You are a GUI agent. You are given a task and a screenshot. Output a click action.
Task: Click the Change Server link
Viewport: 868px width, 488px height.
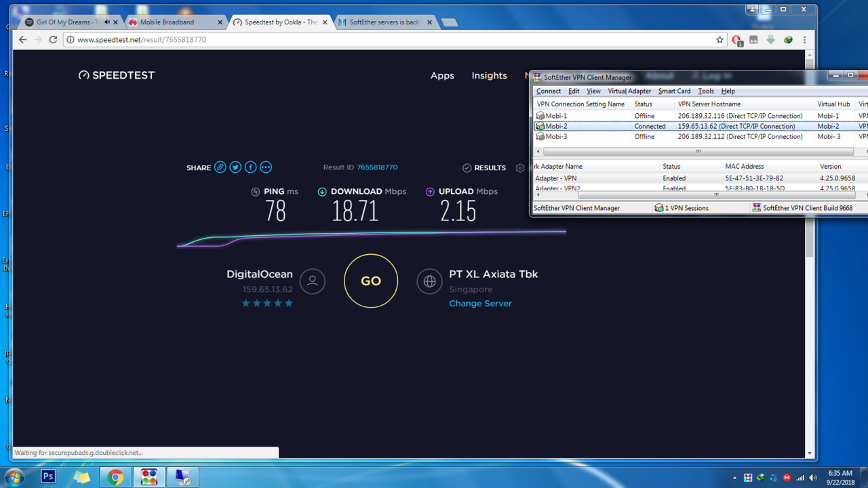point(480,304)
